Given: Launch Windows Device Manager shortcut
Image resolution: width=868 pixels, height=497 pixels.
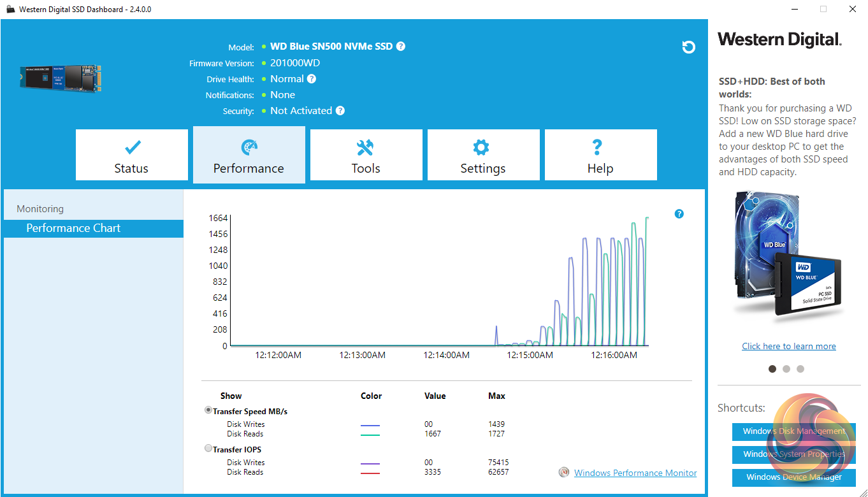Looking at the screenshot, I should pyautogui.click(x=793, y=477).
